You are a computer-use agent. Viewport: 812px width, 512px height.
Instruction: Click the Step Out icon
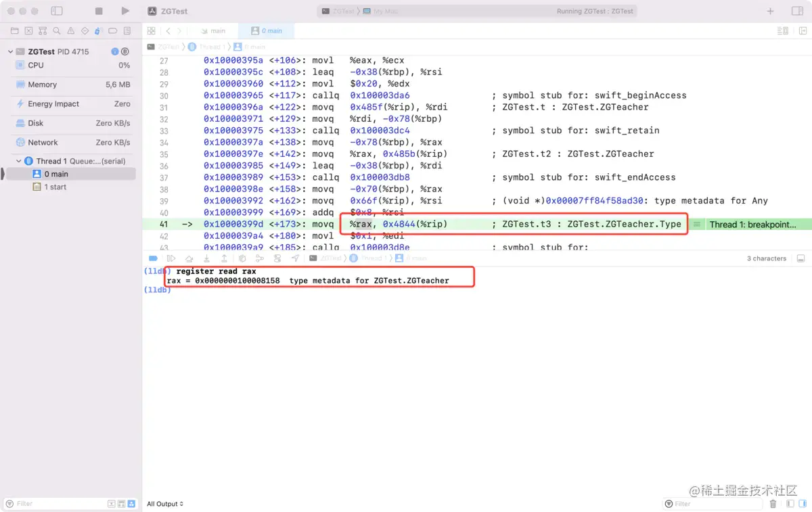click(x=224, y=258)
